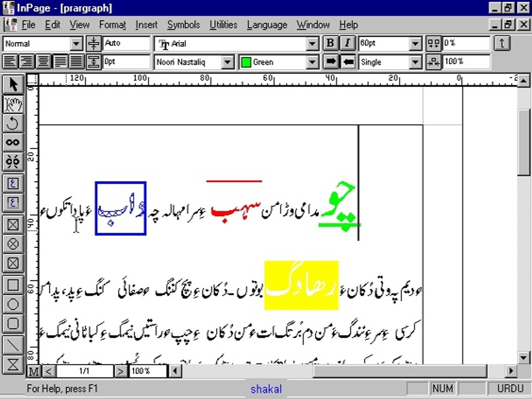532x399 pixels.
Task: Open the Single underline dropdown
Action: pos(415,62)
